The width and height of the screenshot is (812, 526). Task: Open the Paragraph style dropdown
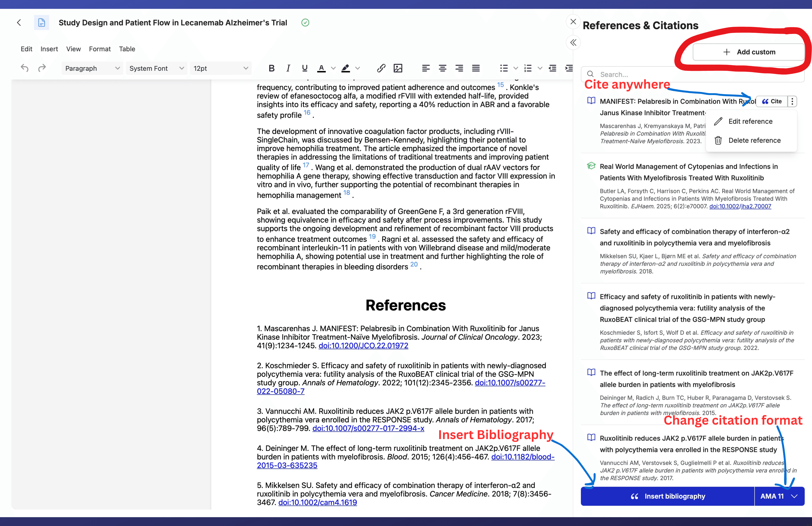coord(92,68)
